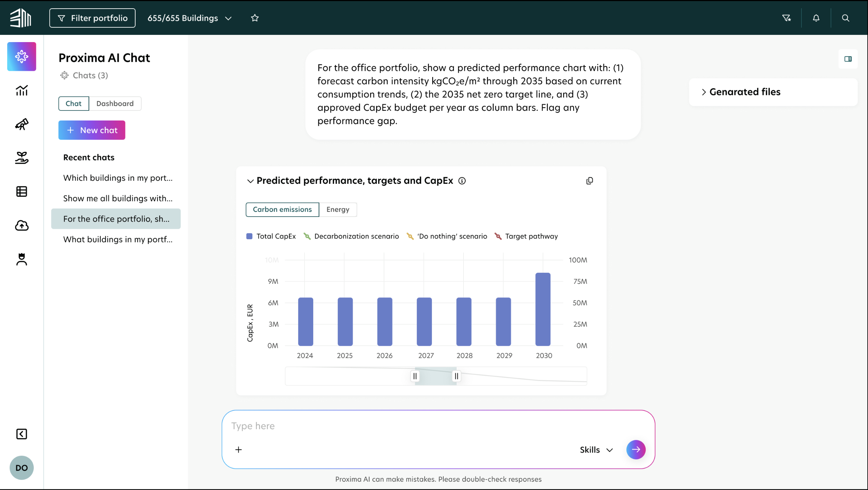
Task: Click the Chats (3) sparkle icon
Action: click(x=64, y=75)
